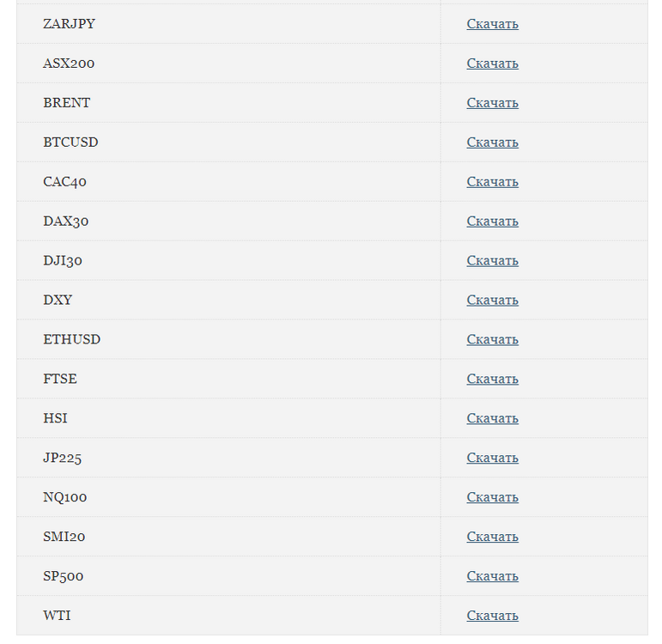
Task: Download the DJI30 file
Action: tap(492, 260)
